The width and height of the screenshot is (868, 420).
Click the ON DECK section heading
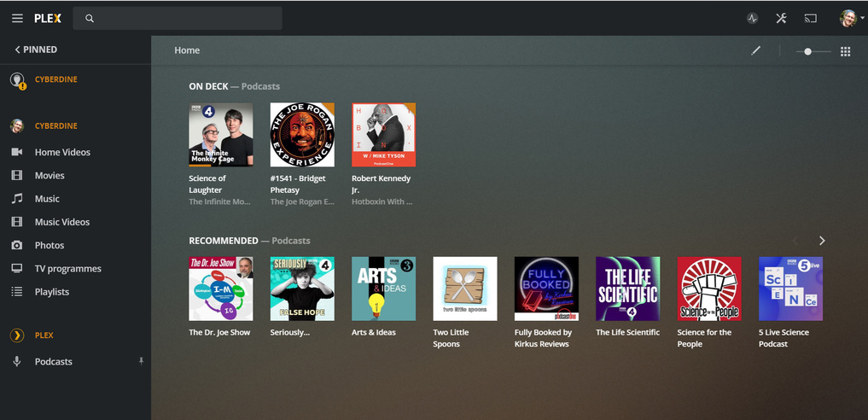point(208,86)
